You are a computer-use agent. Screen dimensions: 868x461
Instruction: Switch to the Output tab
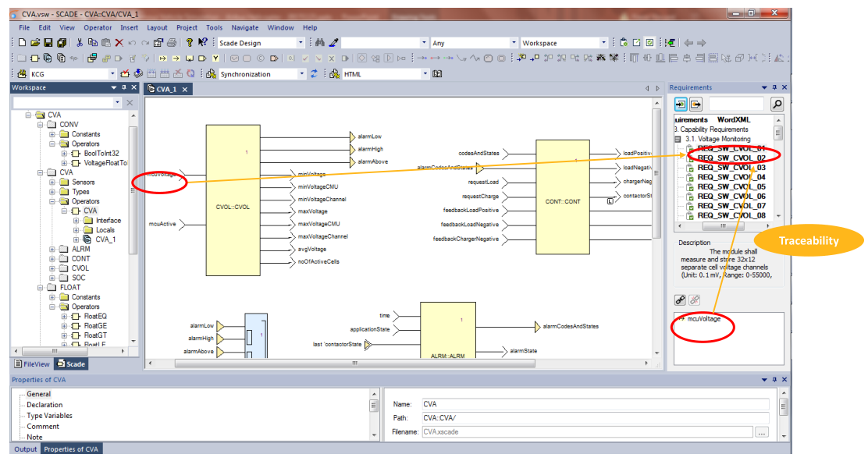[25, 449]
